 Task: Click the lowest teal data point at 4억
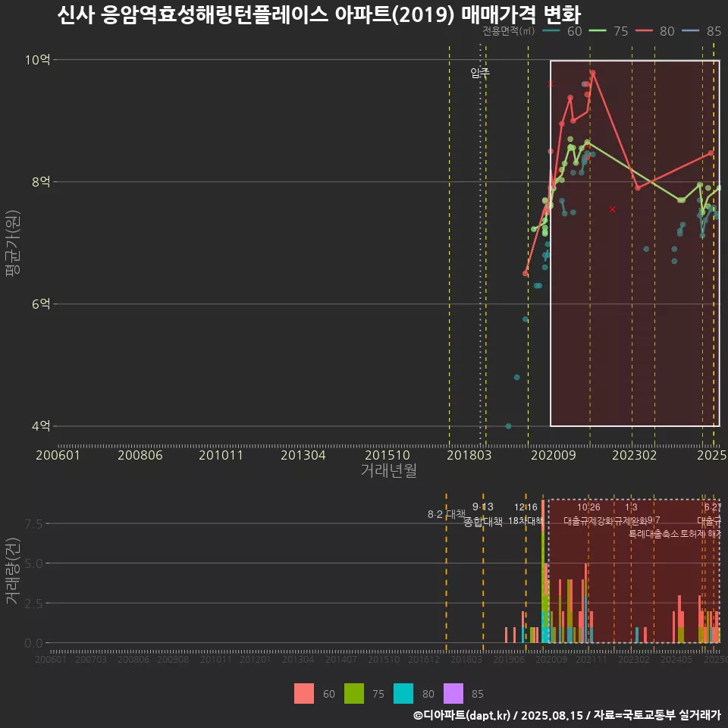(x=508, y=425)
